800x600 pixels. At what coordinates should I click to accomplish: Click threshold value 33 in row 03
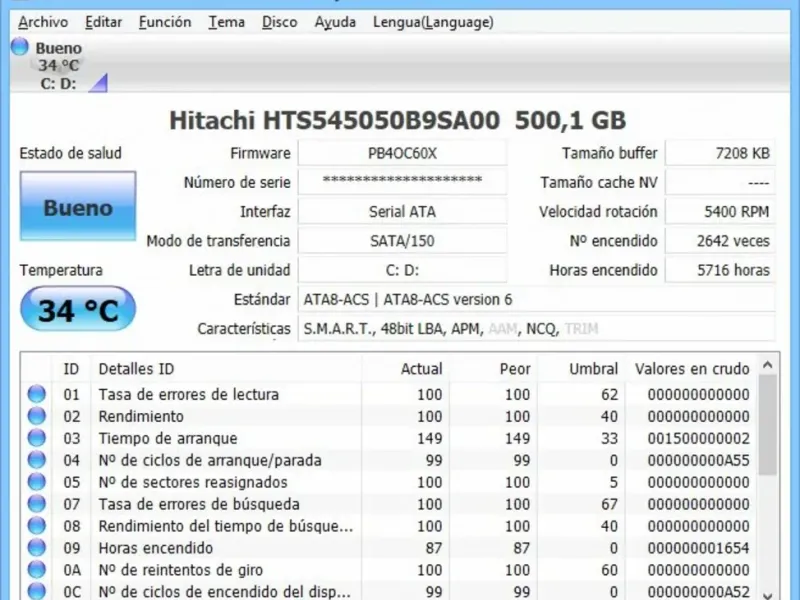pos(609,438)
